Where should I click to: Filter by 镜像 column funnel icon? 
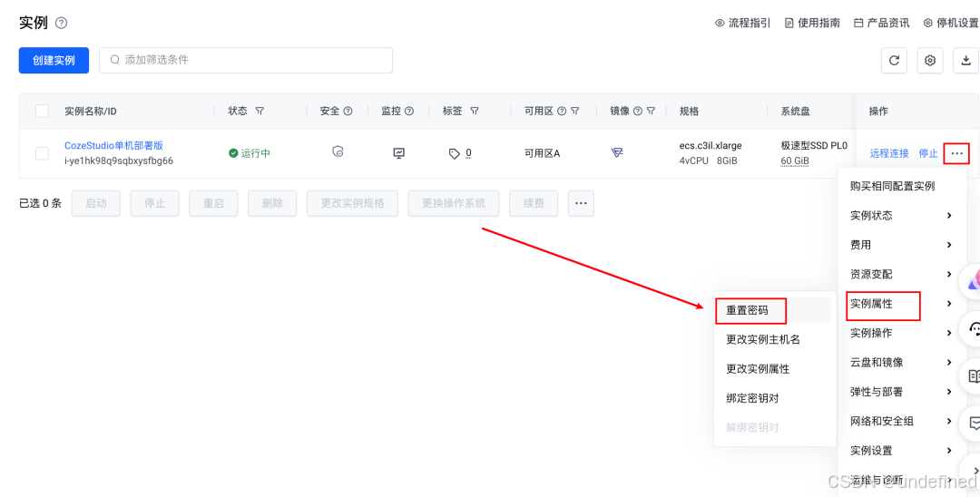(x=652, y=112)
